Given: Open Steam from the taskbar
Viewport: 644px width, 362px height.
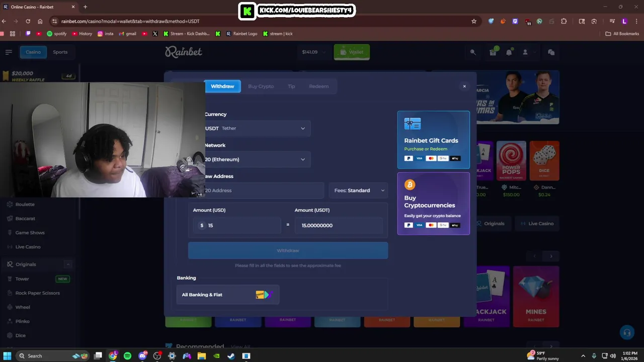Looking at the screenshot, I should (231, 356).
